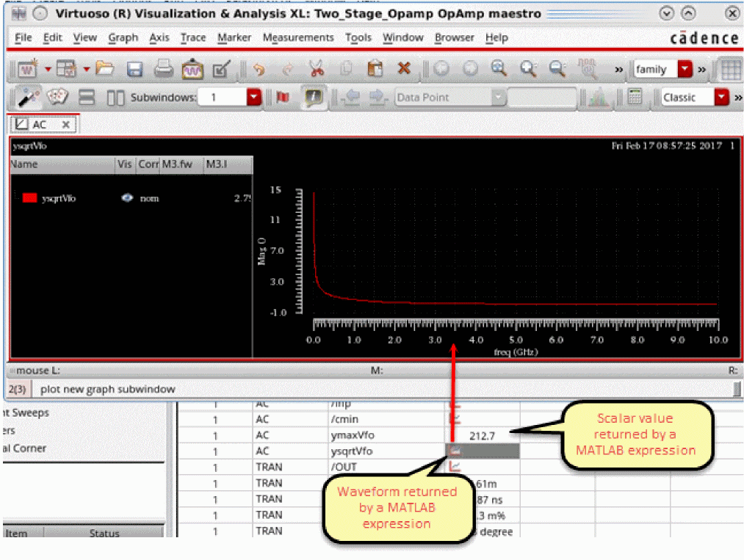Viewport: 744px width, 560px height.
Task: Open the Window menu
Action: click(x=402, y=37)
